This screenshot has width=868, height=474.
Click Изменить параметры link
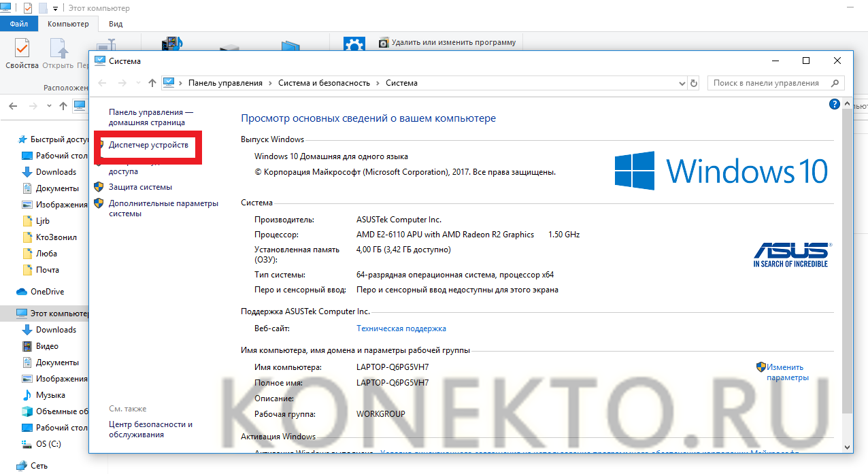pos(787,372)
